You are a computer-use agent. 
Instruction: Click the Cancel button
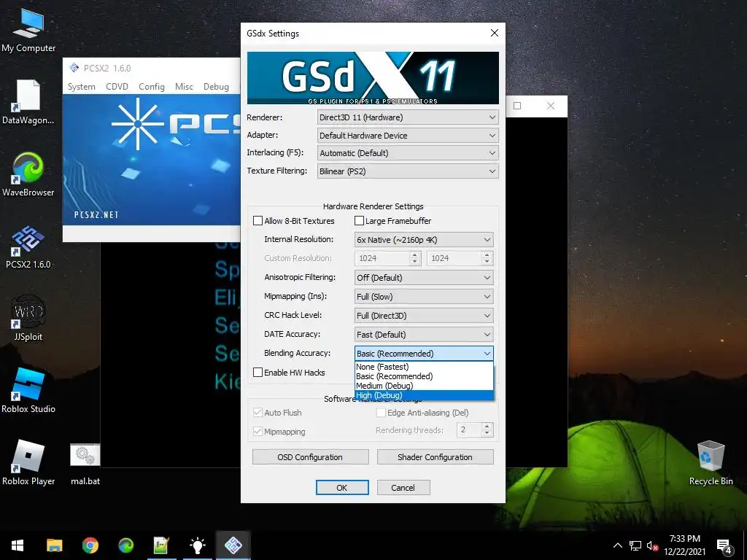click(x=403, y=488)
